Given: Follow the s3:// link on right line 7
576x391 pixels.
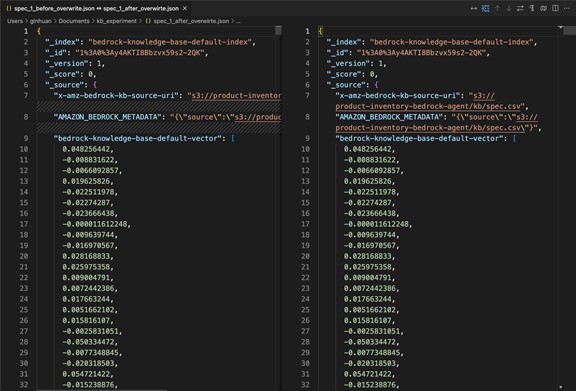Looking at the screenshot, I should (x=483, y=96).
